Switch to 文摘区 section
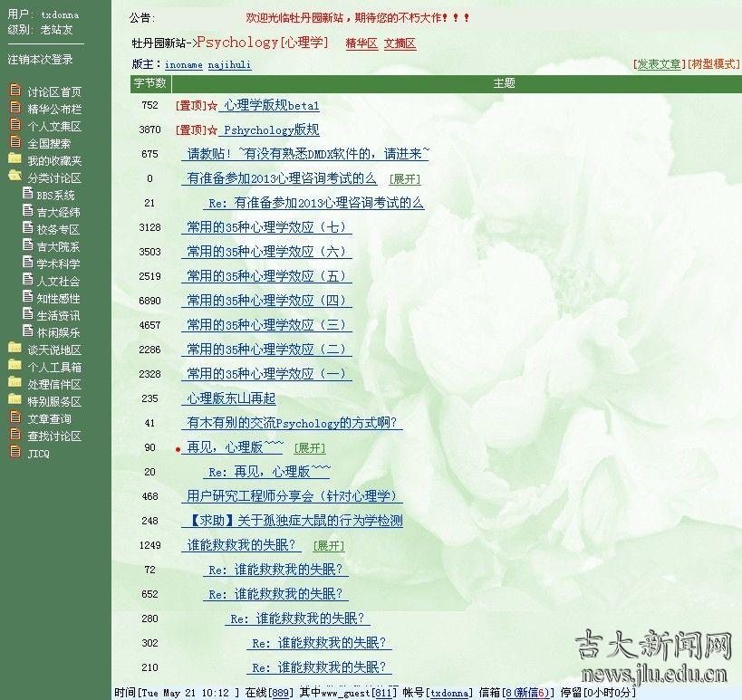The height and width of the screenshot is (700, 742). [x=400, y=43]
